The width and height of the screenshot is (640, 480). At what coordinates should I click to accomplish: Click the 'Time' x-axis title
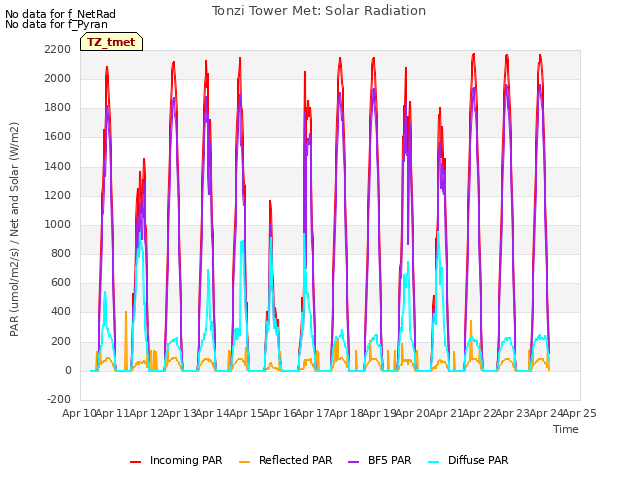[x=566, y=429]
